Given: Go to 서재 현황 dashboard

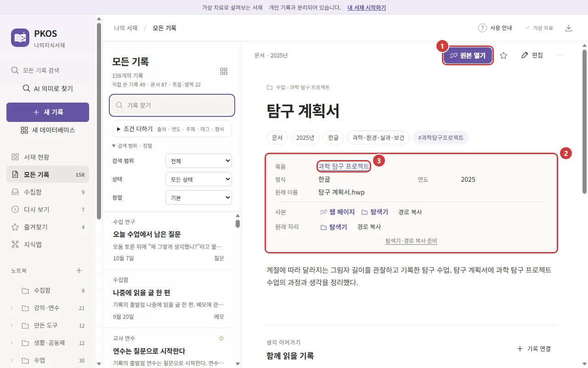Looking at the screenshot, I should 48,157.
